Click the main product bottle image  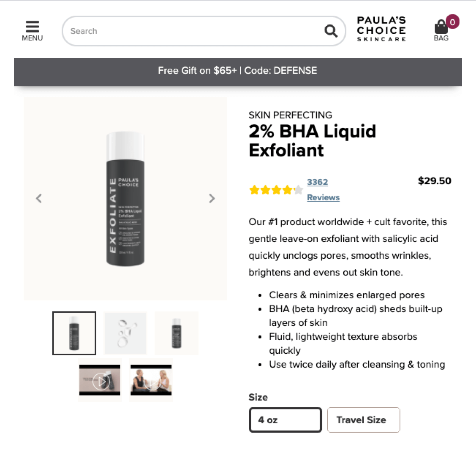pyautogui.click(x=125, y=199)
